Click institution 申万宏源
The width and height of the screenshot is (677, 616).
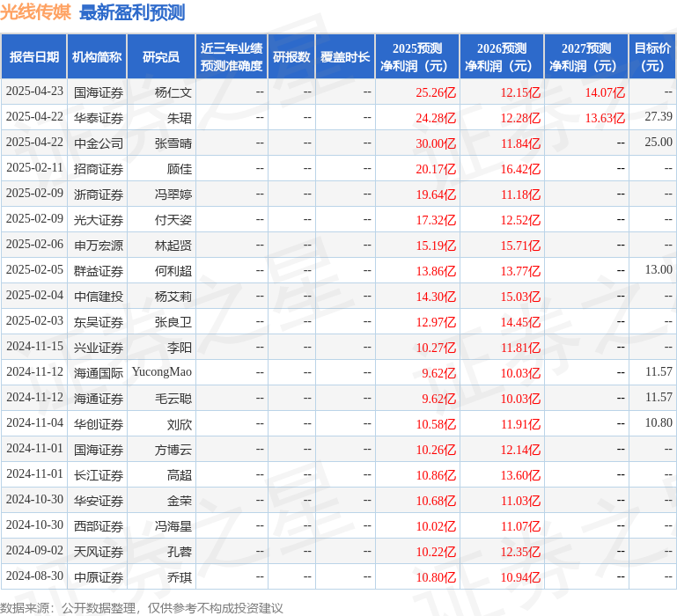[99, 245]
